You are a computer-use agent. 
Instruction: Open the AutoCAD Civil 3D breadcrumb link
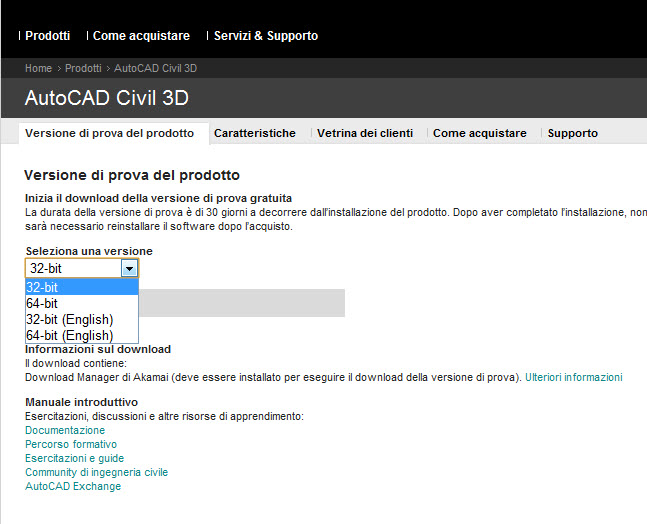tap(156, 68)
